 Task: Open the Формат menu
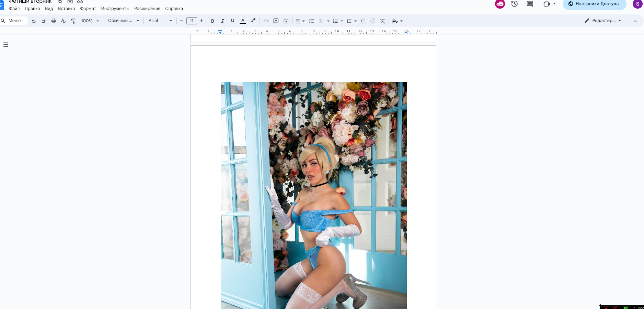[x=88, y=9]
